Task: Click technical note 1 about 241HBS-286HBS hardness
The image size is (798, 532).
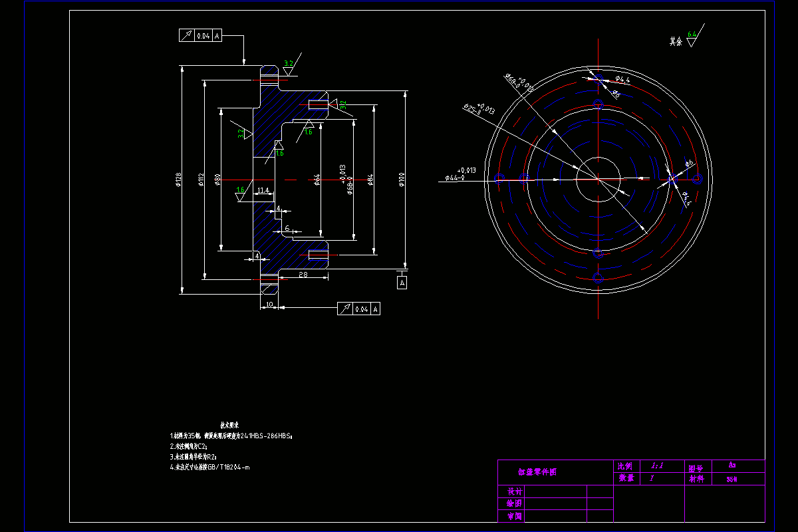Action: (231, 436)
